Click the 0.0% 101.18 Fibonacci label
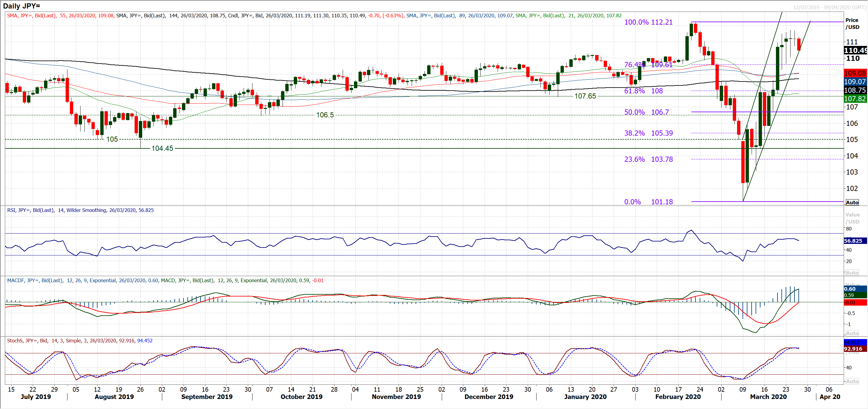868x409 pixels. 648,202
